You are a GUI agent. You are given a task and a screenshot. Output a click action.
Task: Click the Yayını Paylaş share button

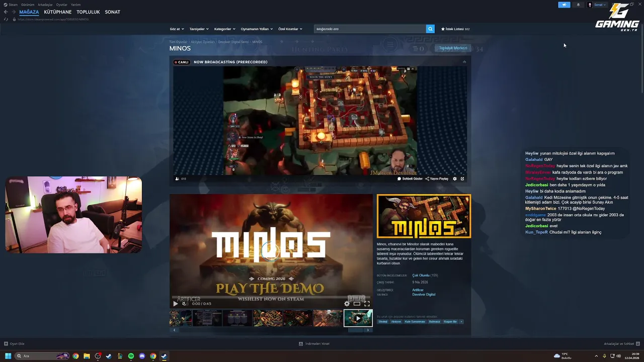pos(437,178)
